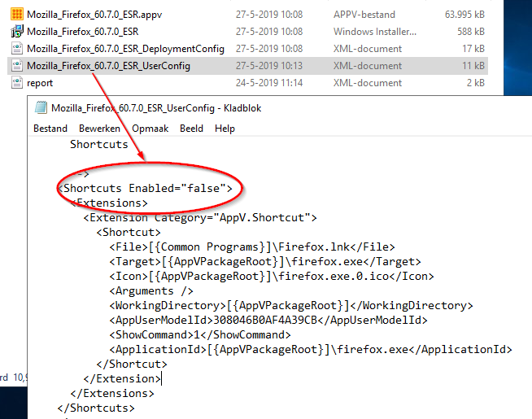The image size is (532, 419).
Task: Click the DeploymentConfig XML file icon
Action: coord(16,49)
